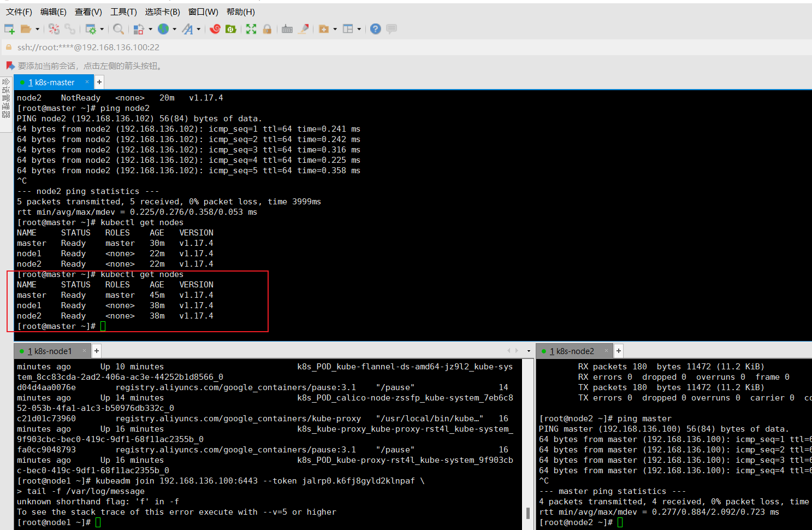The image size is (812, 530).
Task: Click the Font 'A' toolbar icon
Action: pyautogui.click(x=187, y=29)
